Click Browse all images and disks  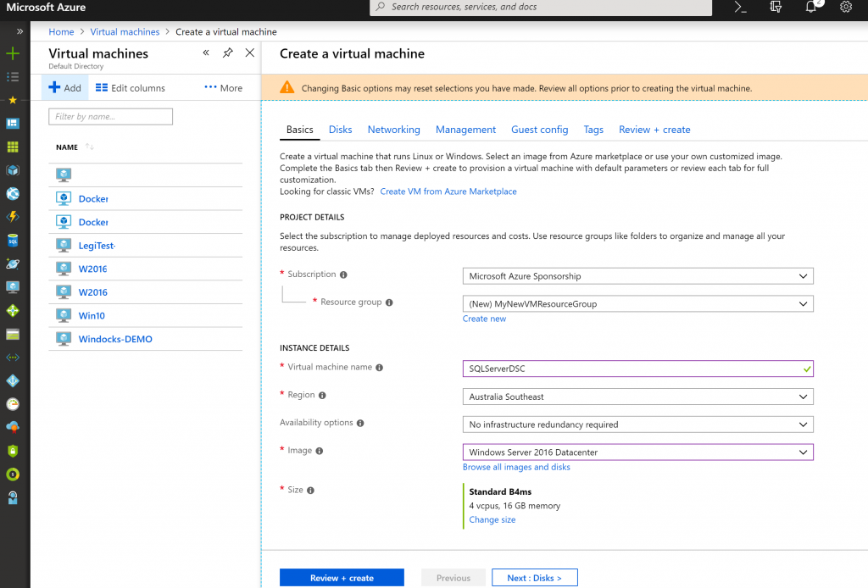tap(516, 467)
